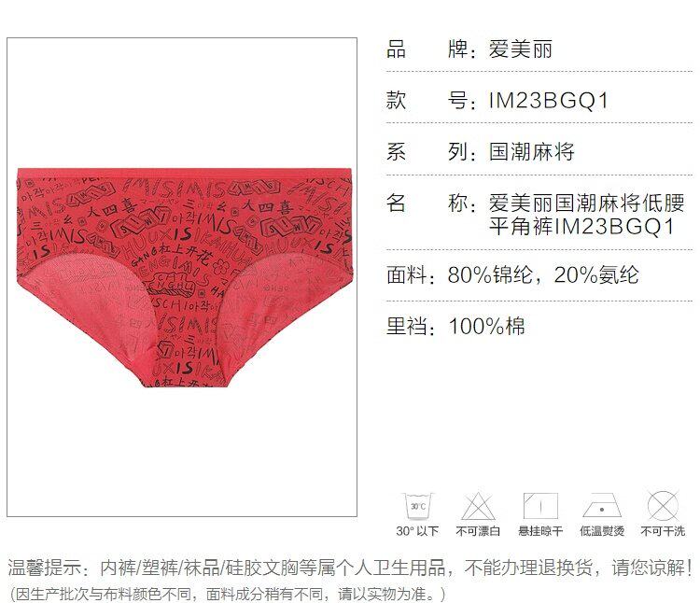This screenshot has width=700, height=603.
Task: Click the do-not-dry-clean circle icon
Action: pyautogui.click(x=663, y=506)
